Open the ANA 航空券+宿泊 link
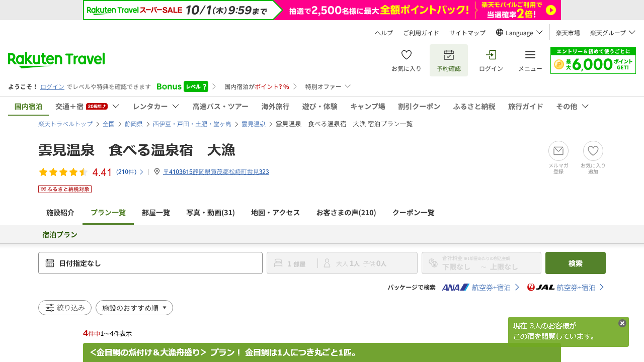 [x=480, y=288]
